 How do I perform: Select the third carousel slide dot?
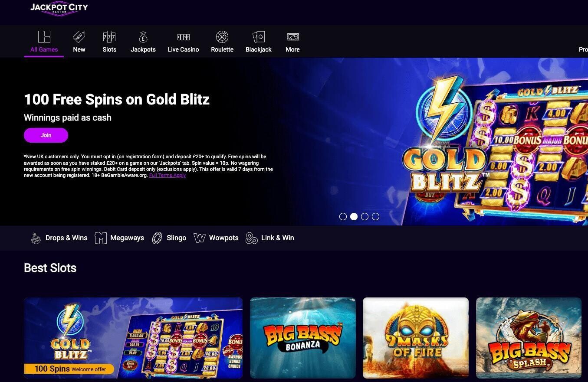365,216
